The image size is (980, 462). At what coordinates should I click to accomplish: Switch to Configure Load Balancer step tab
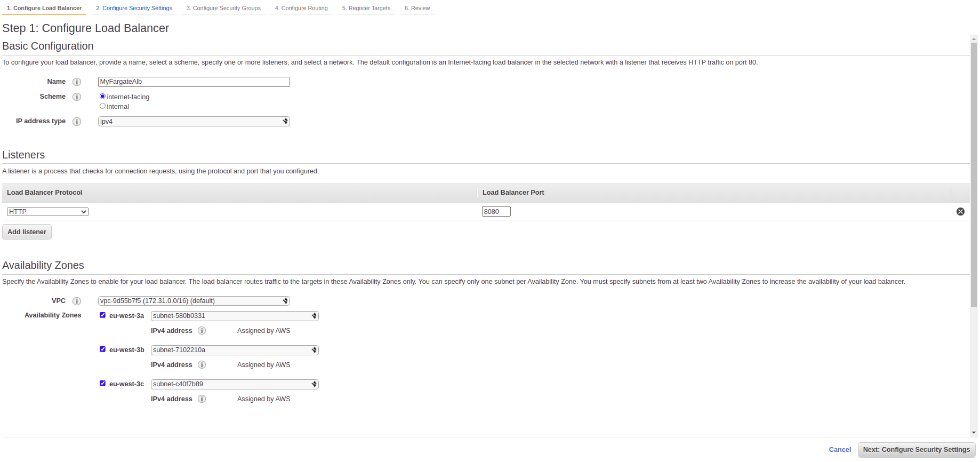click(x=44, y=8)
